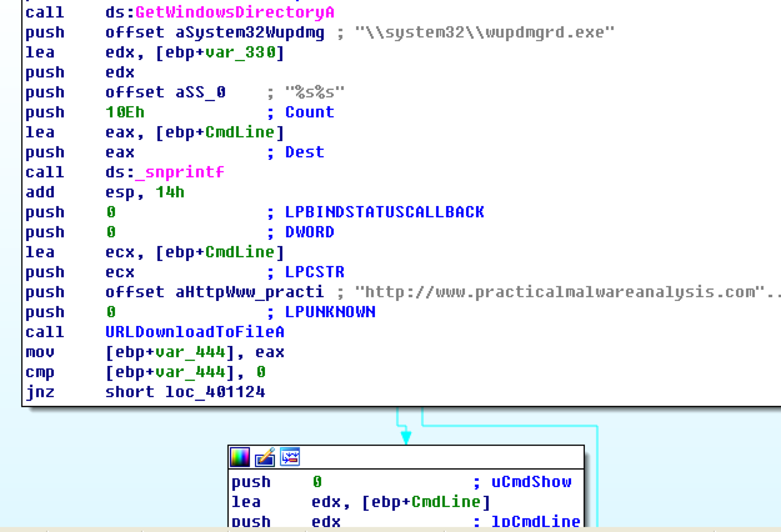Click the edit node (pencil) icon
Image resolution: width=781 pixels, height=532 pixels.
[x=265, y=457]
